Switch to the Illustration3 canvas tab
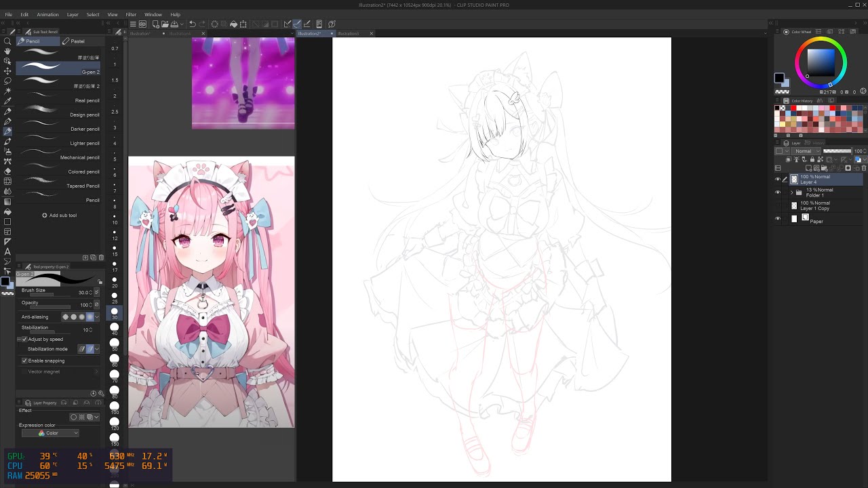The height and width of the screenshot is (488, 868). click(x=349, y=33)
